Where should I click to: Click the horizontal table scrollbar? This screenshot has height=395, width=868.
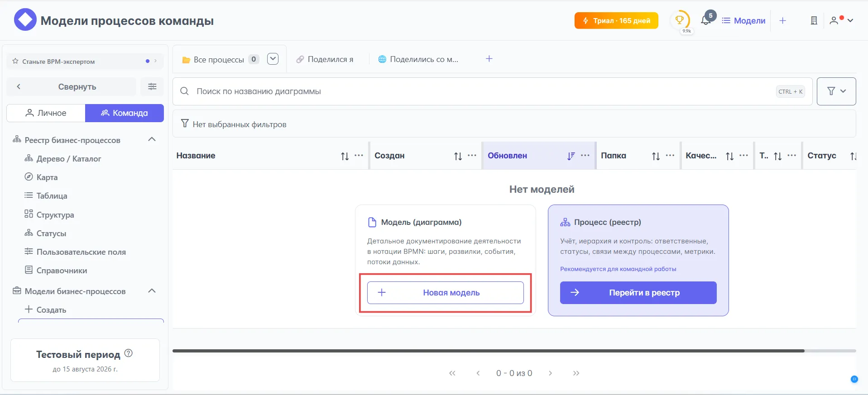[x=488, y=351]
